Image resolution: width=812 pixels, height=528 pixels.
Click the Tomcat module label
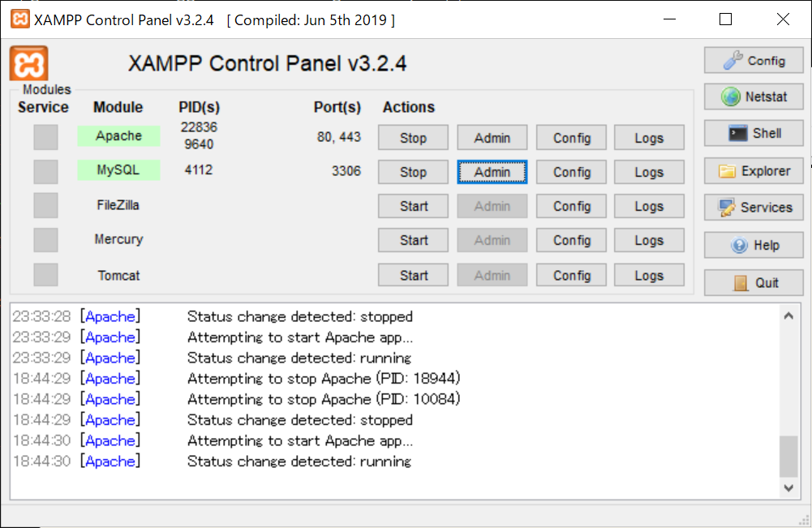pos(118,276)
